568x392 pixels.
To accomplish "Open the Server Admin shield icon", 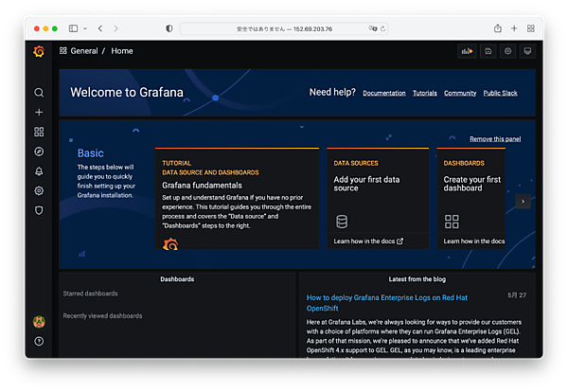I will click(39, 210).
